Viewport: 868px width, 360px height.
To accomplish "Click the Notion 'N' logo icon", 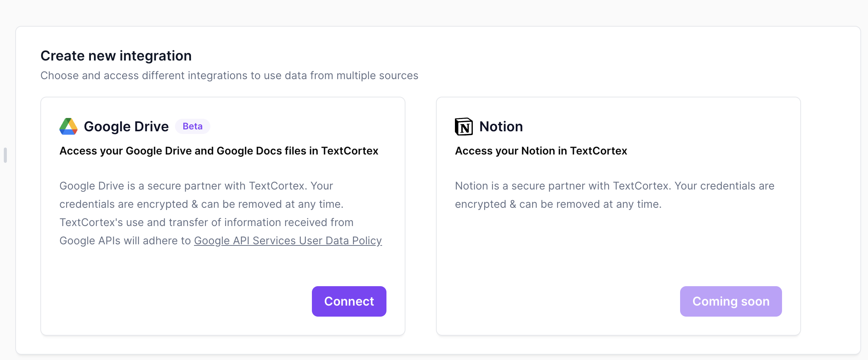I will pyautogui.click(x=464, y=126).
